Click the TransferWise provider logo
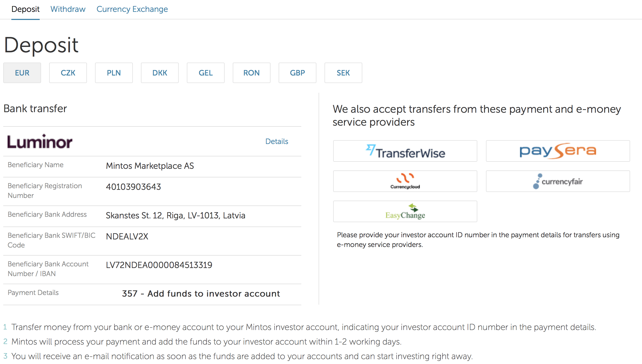Image resolution: width=642 pixels, height=364 pixels. coord(405,151)
